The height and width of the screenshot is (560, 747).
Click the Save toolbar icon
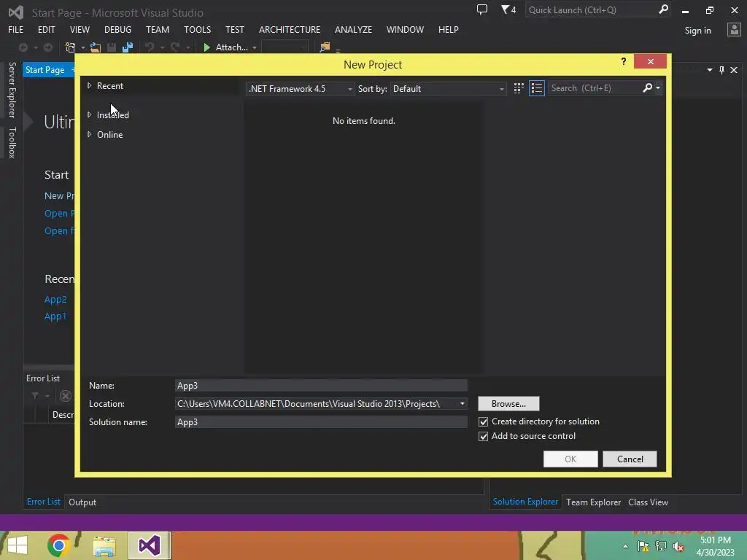coord(112,47)
